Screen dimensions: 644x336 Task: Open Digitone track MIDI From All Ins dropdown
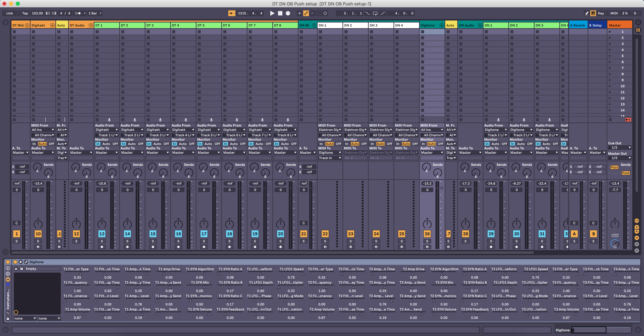432,130
